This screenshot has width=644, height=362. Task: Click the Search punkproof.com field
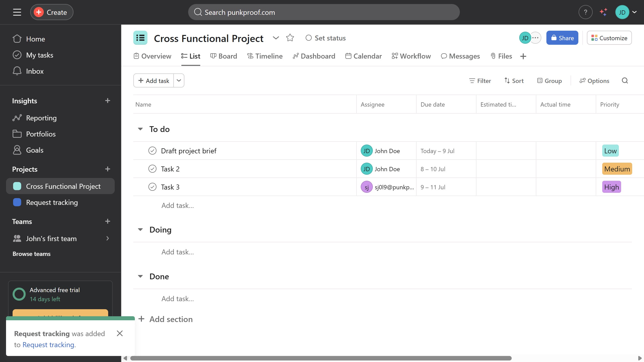click(x=324, y=12)
